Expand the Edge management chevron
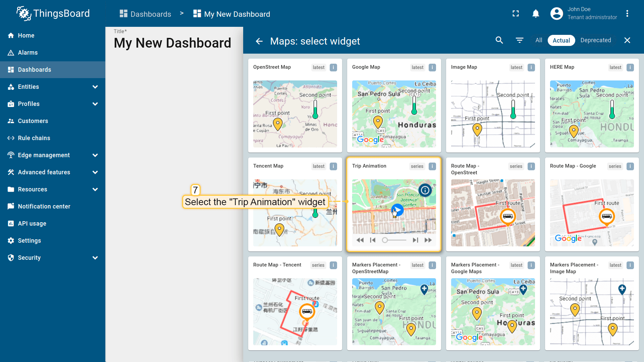 pos(95,155)
